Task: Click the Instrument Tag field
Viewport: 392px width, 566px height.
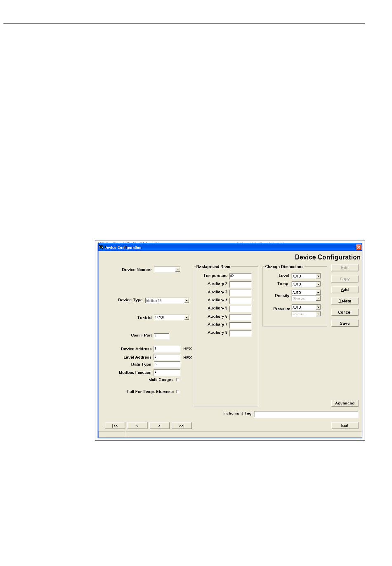Action: point(306,414)
